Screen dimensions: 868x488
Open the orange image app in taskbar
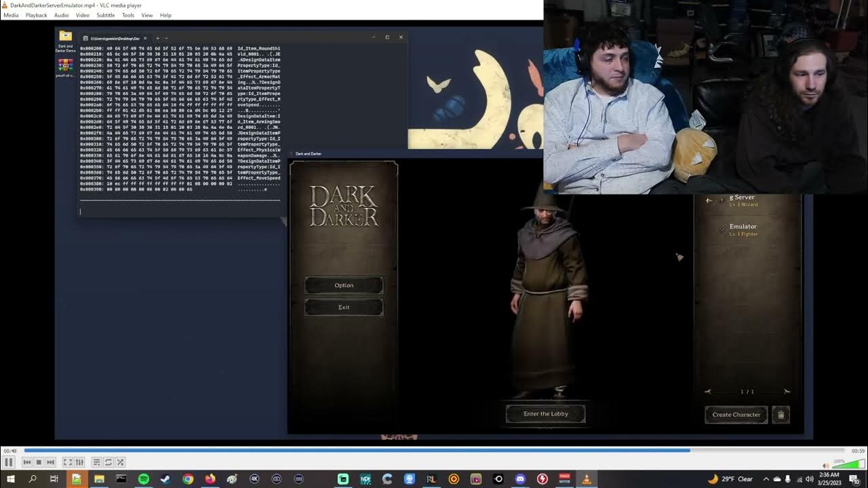coord(77,479)
